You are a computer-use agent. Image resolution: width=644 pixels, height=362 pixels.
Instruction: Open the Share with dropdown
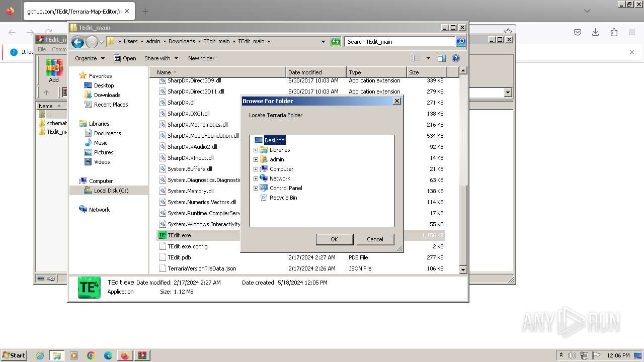coord(161,58)
